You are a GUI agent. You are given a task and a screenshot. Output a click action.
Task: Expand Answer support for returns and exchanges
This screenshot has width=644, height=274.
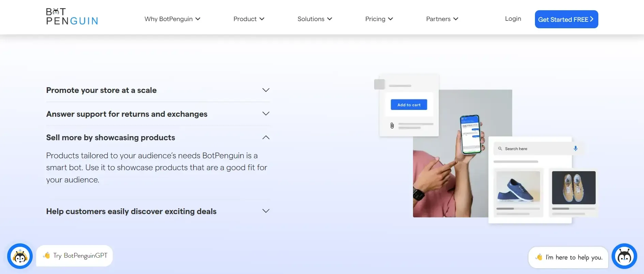[x=158, y=114]
